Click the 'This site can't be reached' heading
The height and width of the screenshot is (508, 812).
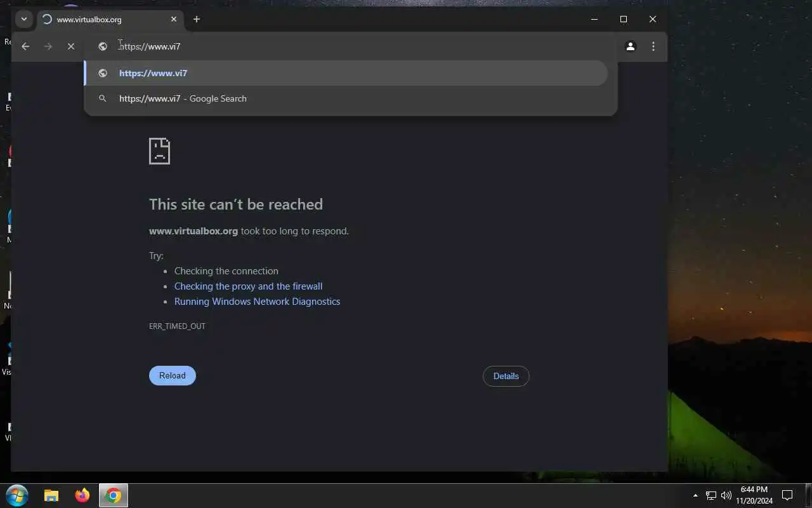coord(236,204)
